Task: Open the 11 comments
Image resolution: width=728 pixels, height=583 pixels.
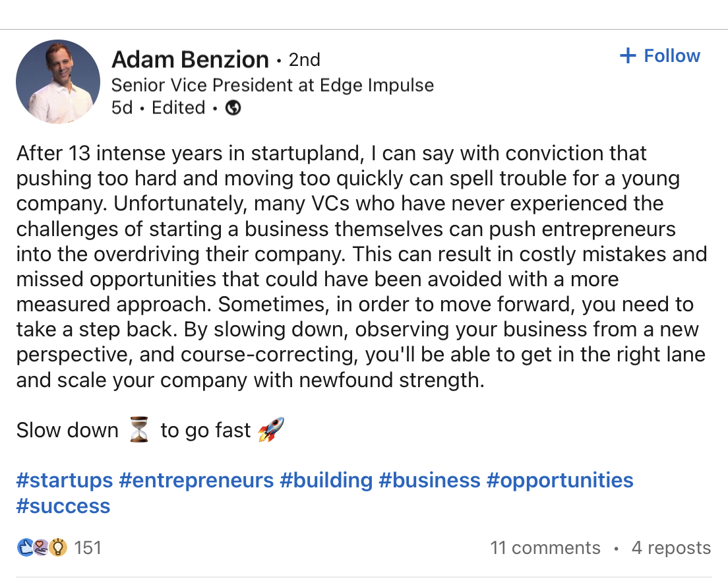Action: (x=545, y=548)
